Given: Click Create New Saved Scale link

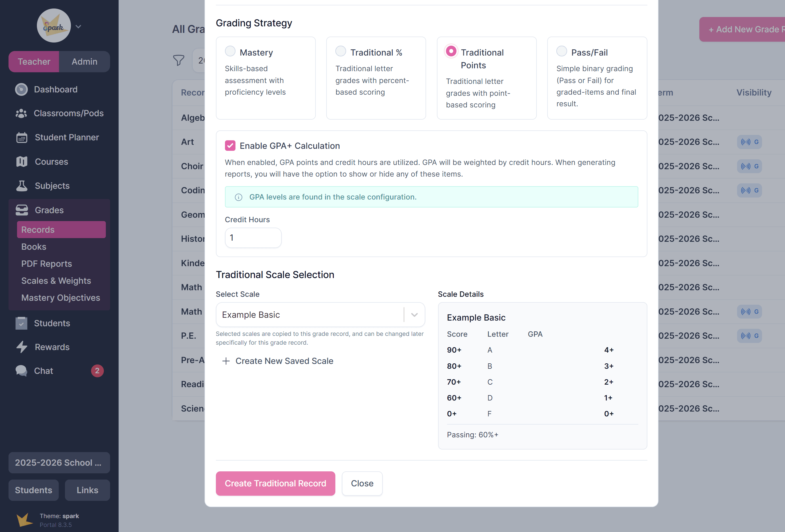Looking at the screenshot, I should tap(278, 361).
